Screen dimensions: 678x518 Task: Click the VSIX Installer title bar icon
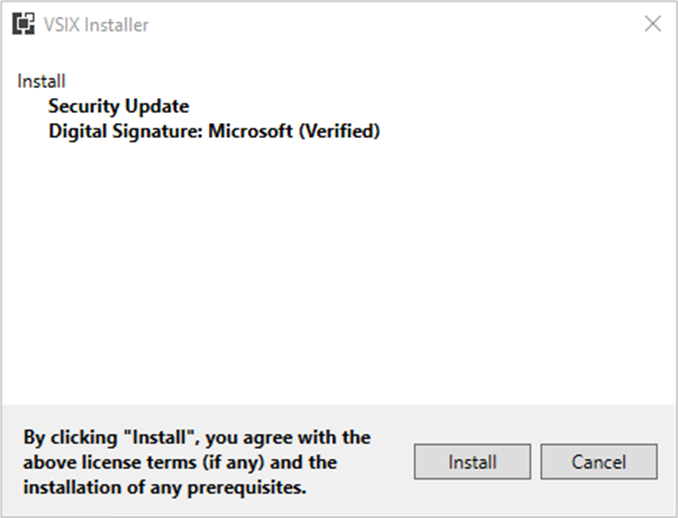[22, 24]
